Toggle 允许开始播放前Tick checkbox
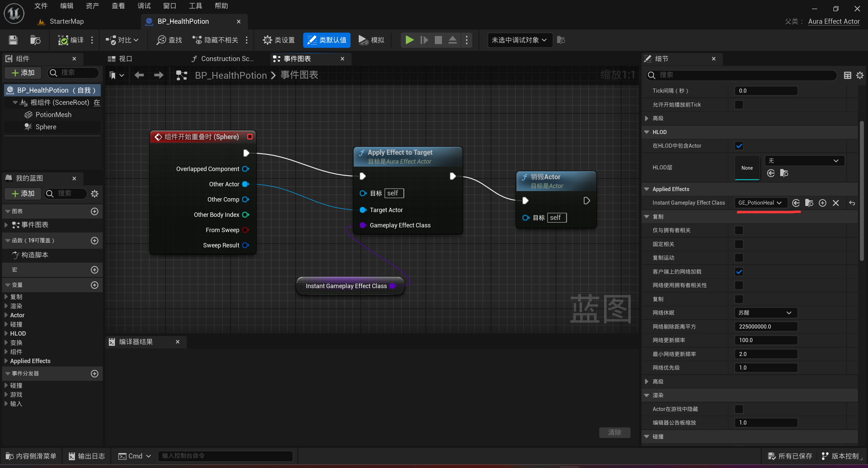The image size is (868, 468). pos(739,105)
